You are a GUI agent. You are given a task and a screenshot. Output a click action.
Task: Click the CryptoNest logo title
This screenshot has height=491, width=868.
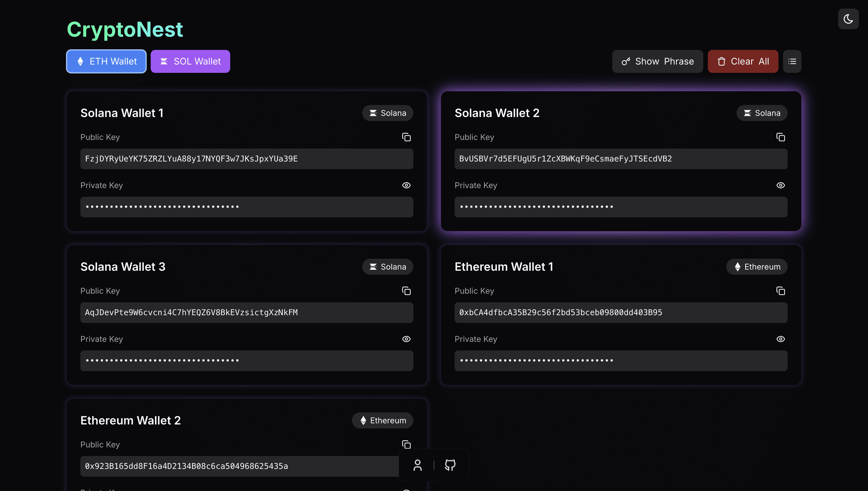coord(125,29)
